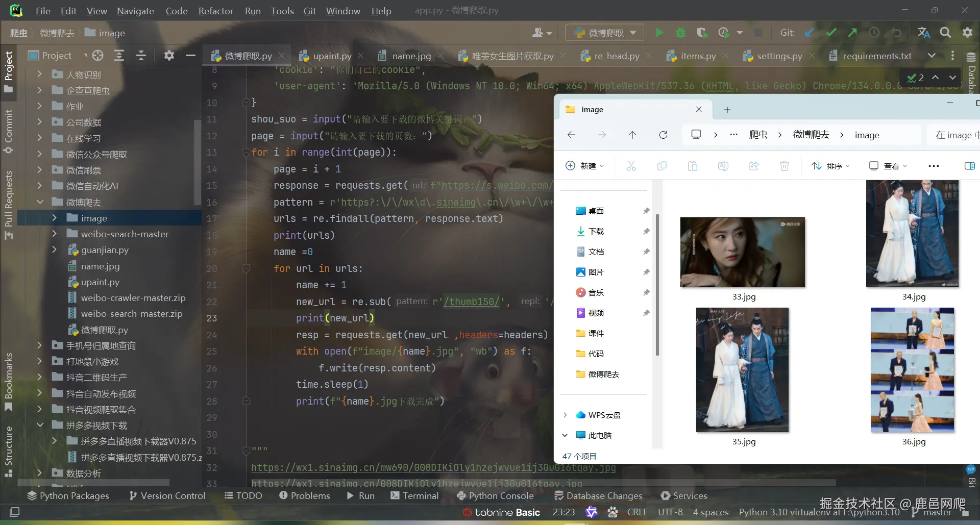Click Explorer Copy icon
Image resolution: width=980 pixels, height=525 pixels.
tap(662, 166)
